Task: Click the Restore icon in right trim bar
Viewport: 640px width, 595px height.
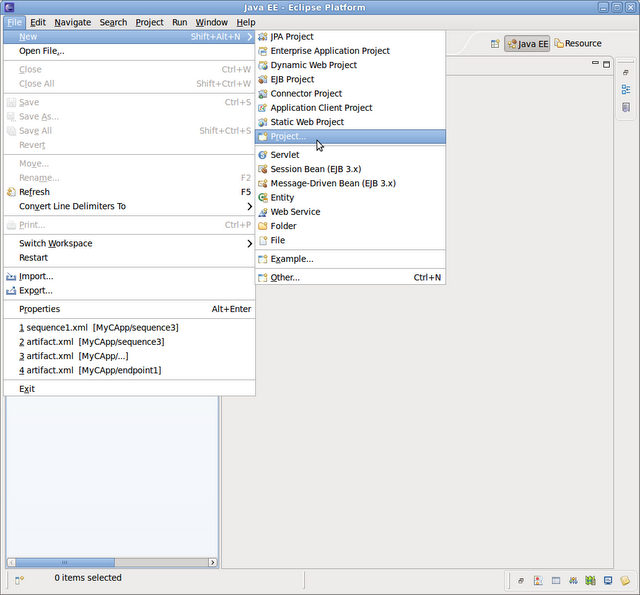Action: 626,72
